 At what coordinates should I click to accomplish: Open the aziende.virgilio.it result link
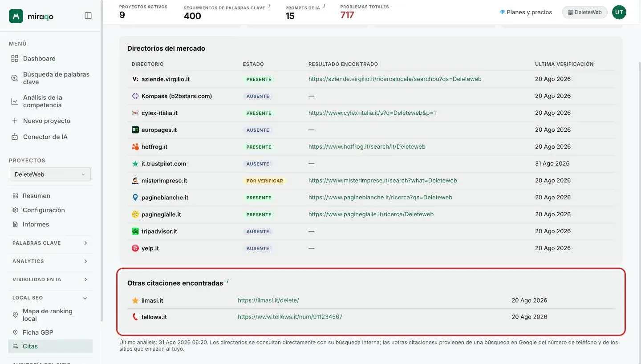coord(395,79)
